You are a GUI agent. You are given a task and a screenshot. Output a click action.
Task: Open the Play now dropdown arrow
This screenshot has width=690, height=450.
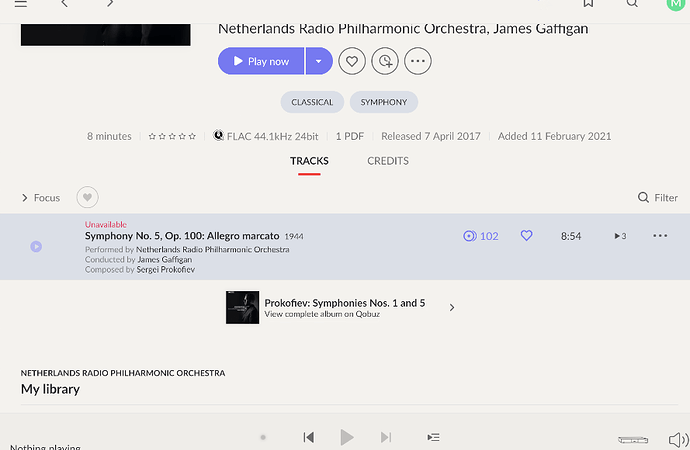pos(319,61)
